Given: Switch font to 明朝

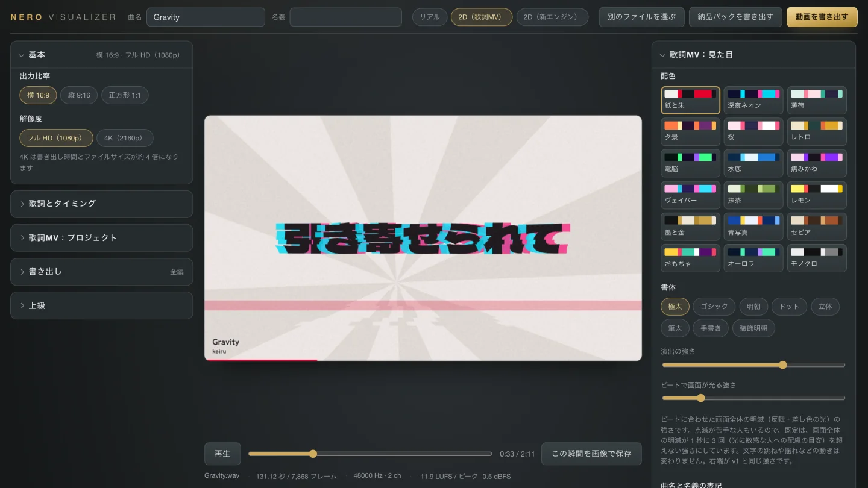Looking at the screenshot, I should click(x=753, y=307).
